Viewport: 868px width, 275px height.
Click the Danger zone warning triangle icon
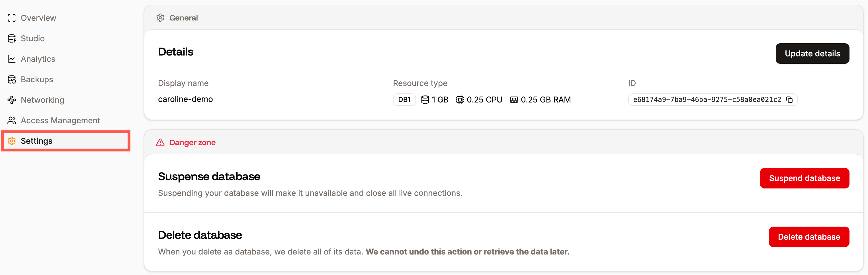coord(160,142)
